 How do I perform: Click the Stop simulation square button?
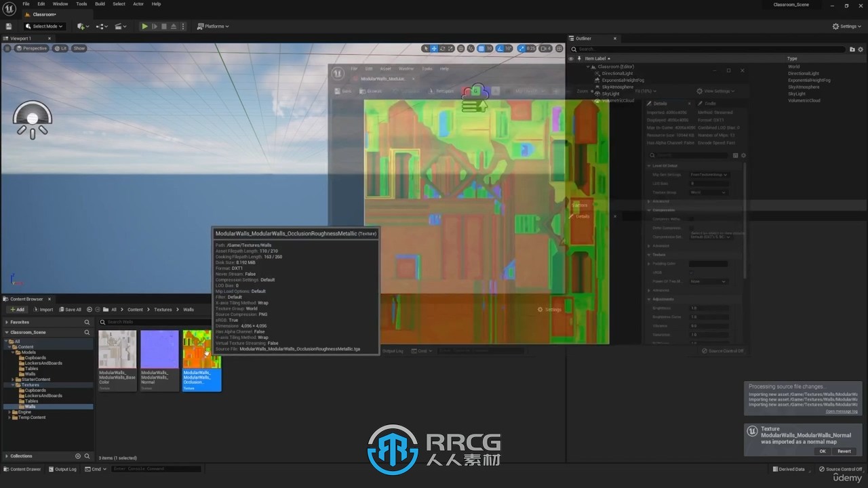tap(163, 26)
